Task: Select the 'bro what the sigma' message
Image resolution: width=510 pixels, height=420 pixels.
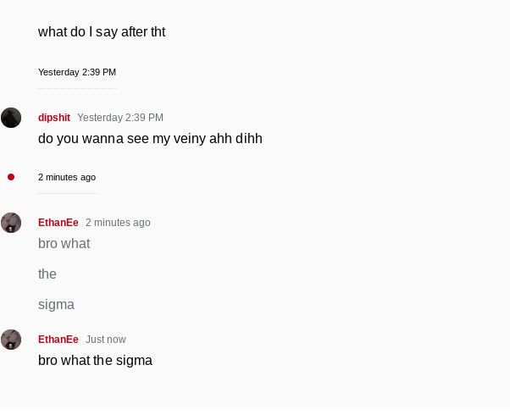Action: (95, 360)
